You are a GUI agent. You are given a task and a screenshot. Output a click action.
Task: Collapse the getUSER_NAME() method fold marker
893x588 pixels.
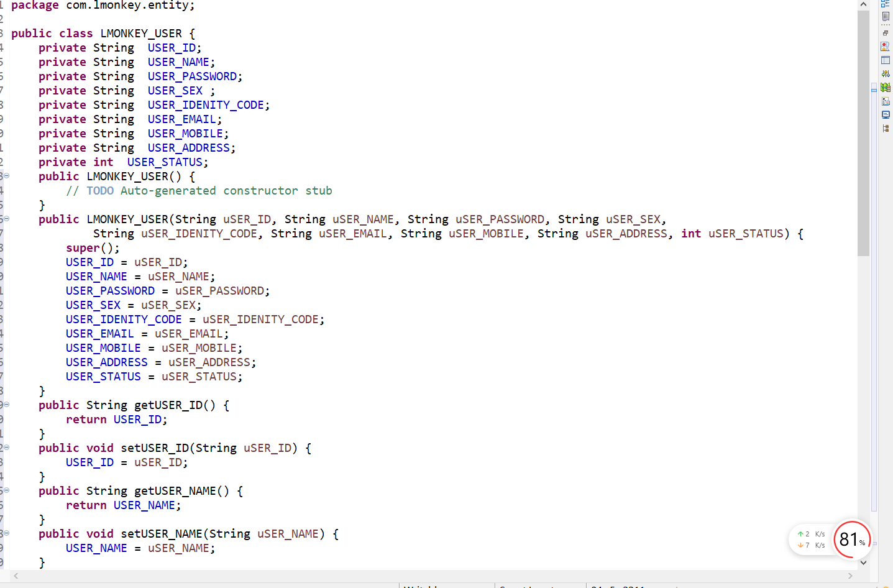coord(6,490)
